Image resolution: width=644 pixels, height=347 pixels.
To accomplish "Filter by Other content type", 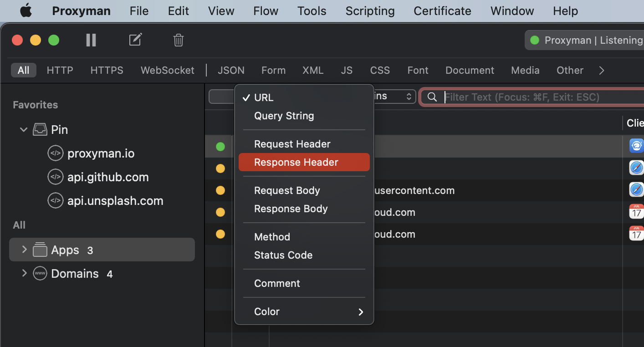I will tap(570, 70).
